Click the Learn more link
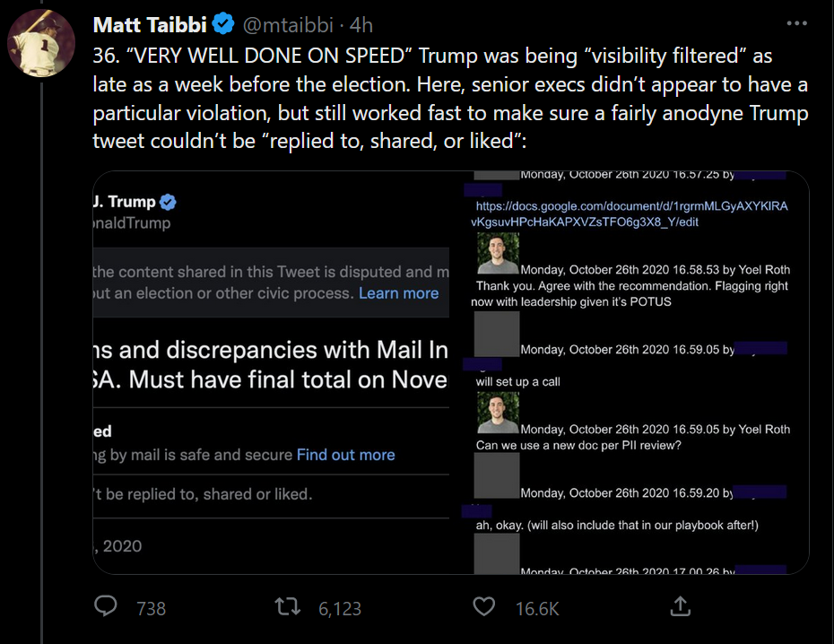Screen dimensions: 834x644 point(398,293)
